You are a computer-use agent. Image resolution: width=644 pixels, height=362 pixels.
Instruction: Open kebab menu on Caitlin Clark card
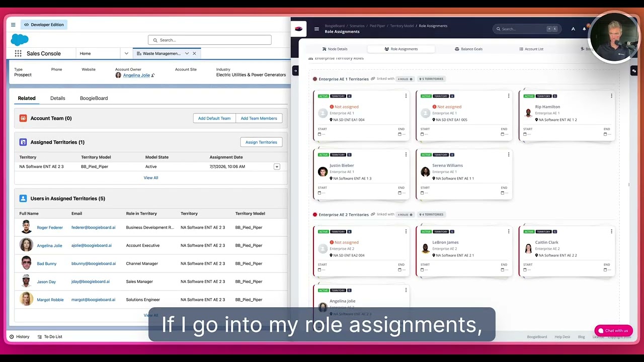(x=611, y=231)
